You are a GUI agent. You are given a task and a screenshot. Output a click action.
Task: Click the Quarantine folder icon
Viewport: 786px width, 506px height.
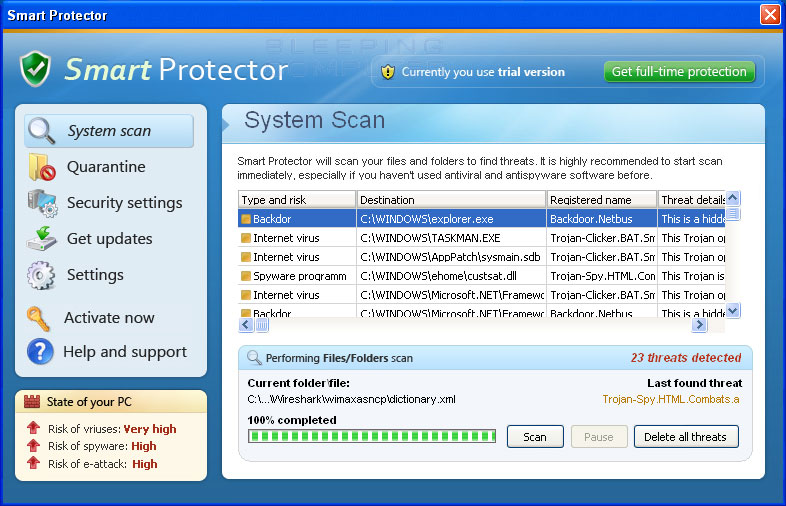pos(42,167)
